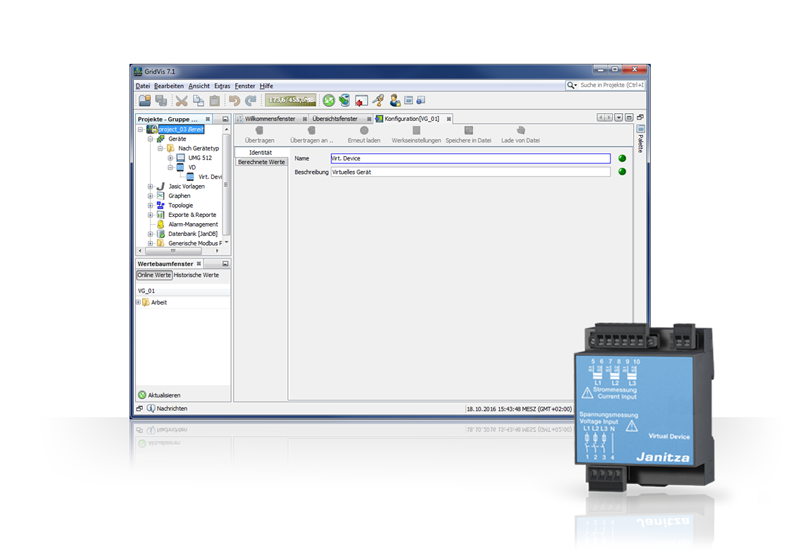
Task: Select the Virt. Device tree item
Action: coord(209,177)
